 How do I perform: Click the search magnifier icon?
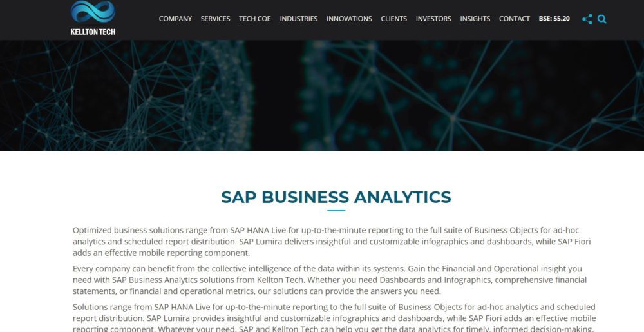(x=602, y=19)
